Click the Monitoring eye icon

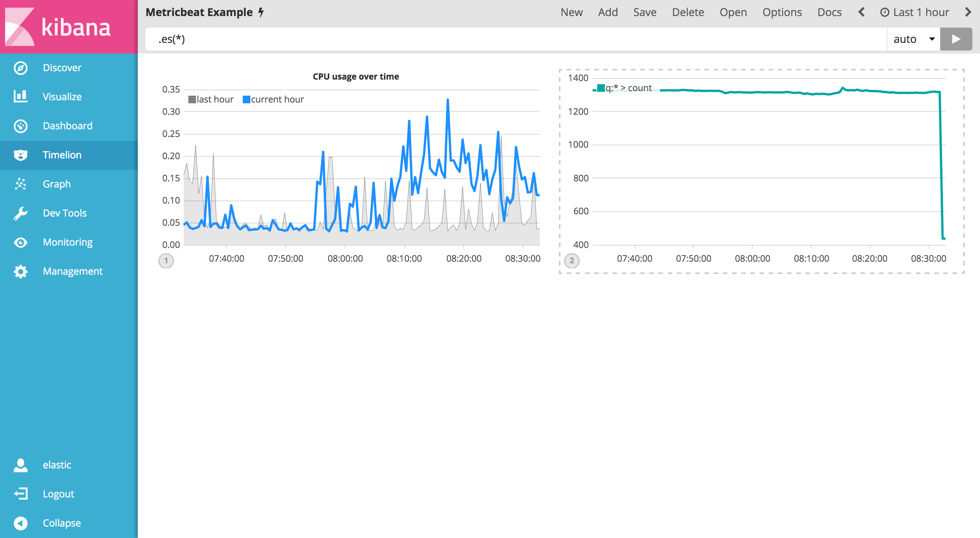click(x=21, y=242)
